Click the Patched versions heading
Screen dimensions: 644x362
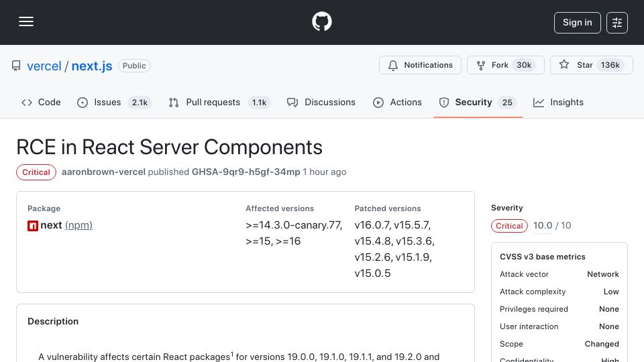(388, 208)
